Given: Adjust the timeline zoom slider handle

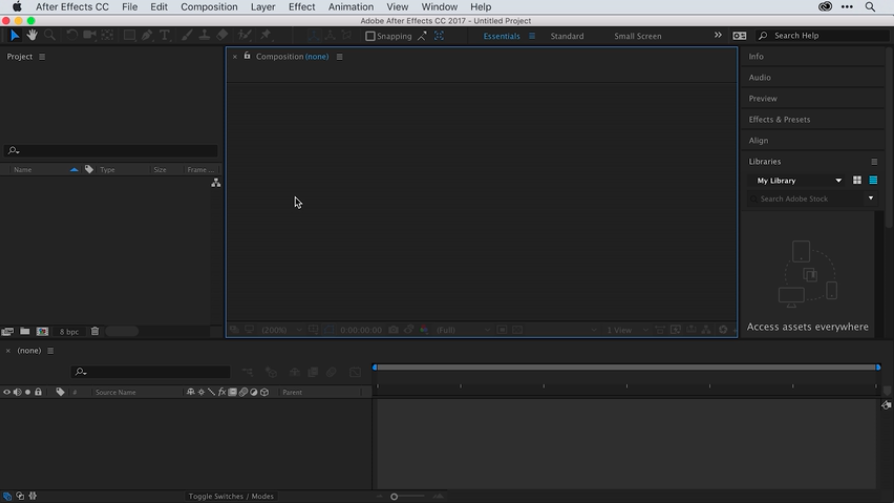Looking at the screenshot, I should tap(394, 496).
